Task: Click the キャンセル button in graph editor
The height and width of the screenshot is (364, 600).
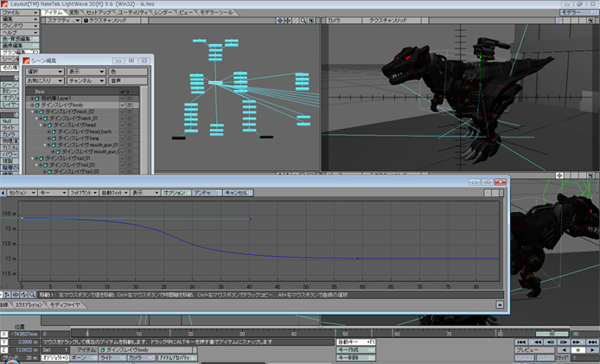Action: click(239, 193)
